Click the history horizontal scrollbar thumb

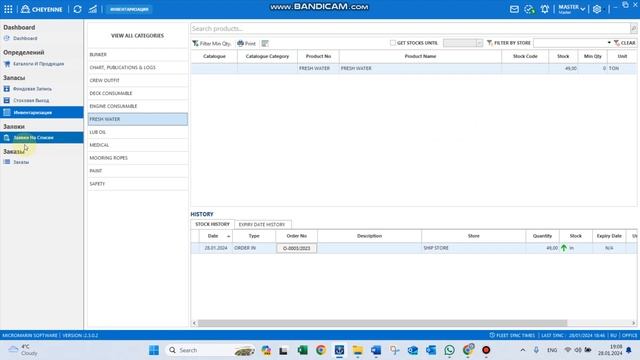[382, 323]
